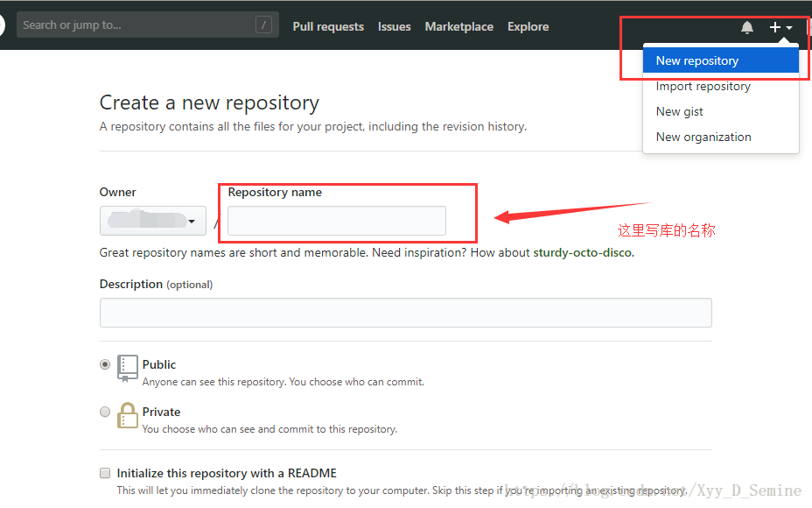
Task: Select New gist menu entry
Action: point(720,111)
